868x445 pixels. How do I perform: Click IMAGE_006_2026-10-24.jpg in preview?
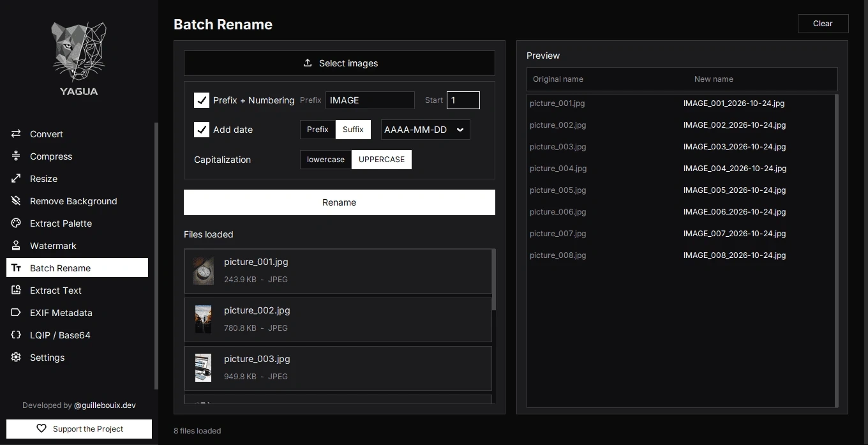[735, 212]
